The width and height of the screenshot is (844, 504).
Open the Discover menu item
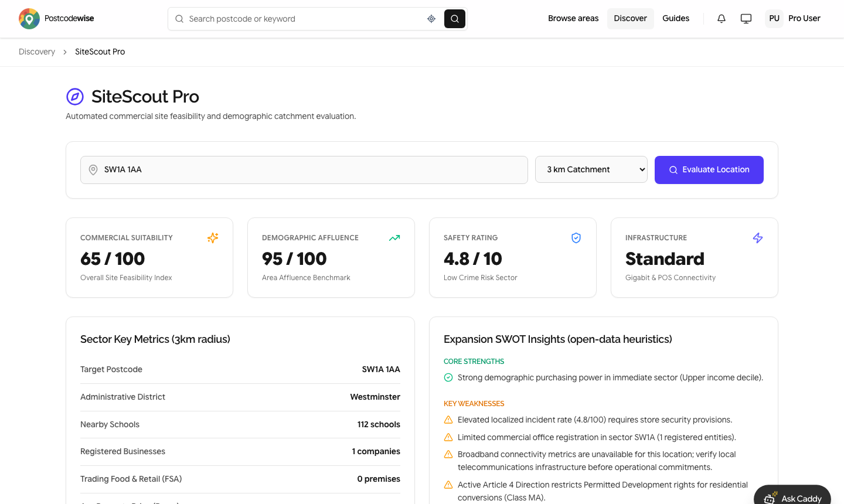pyautogui.click(x=631, y=19)
